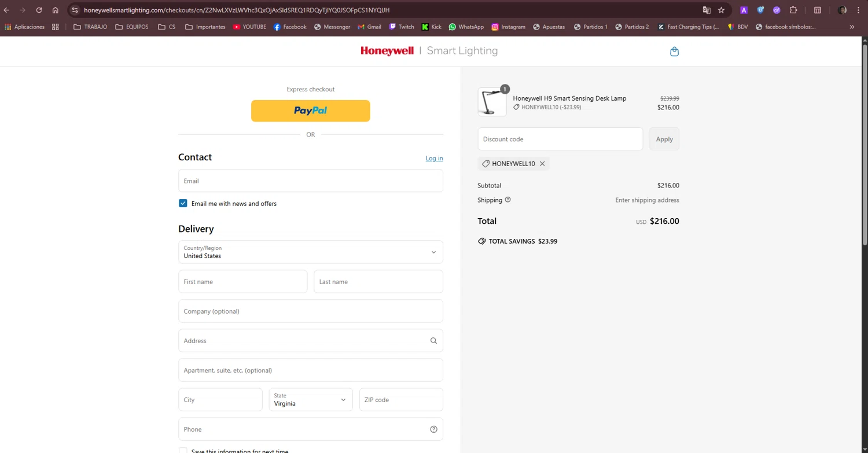
Task: Click the Phone field help icon
Action: pyautogui.click(x=433, y=429)
